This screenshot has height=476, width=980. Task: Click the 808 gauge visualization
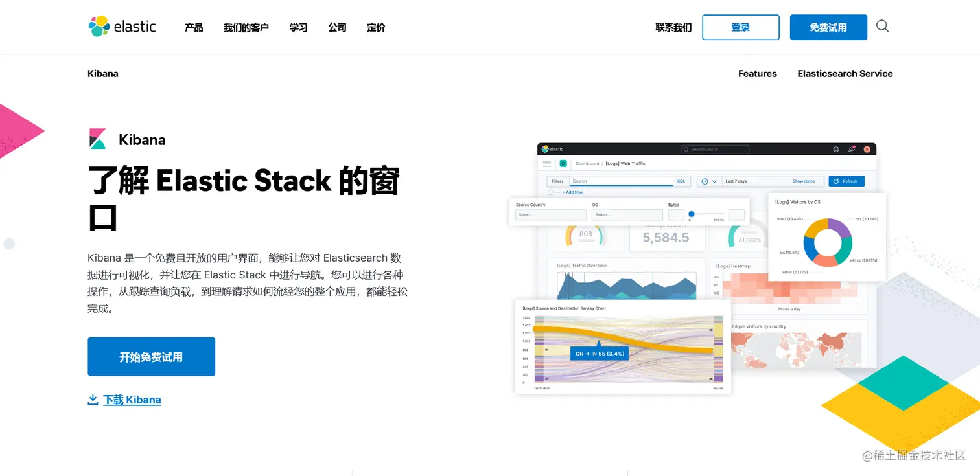[585, 234]
